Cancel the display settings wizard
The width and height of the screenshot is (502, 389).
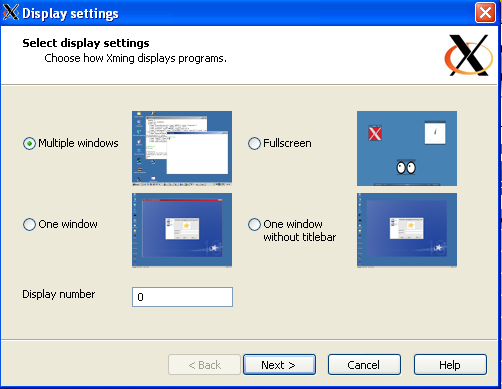tap(364, 365)
